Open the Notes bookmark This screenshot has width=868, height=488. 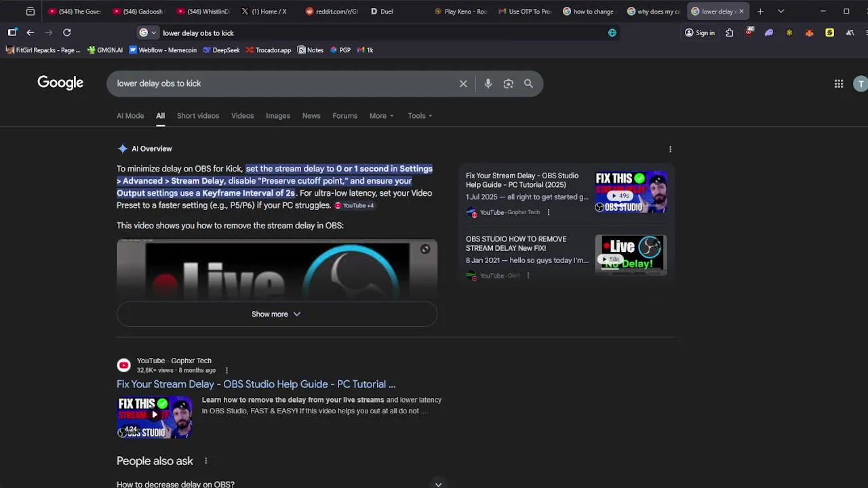pyautogui.click(x=311, y=50)
